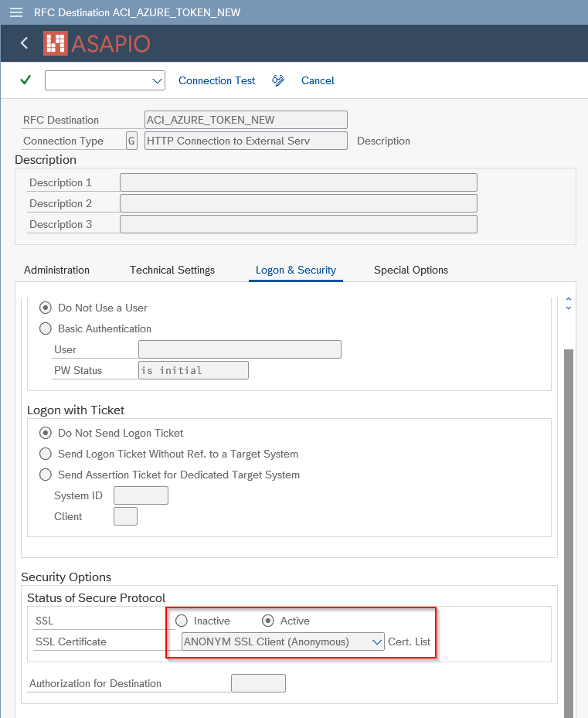This screenshot has width=588, height=718.
Task: Select Send Assertion Ticket for Dedicated Target System
Action: coord(46,475)
